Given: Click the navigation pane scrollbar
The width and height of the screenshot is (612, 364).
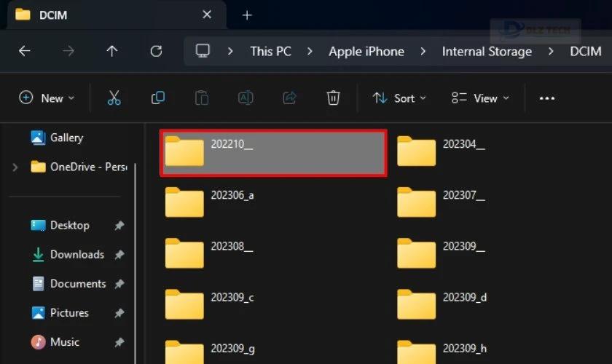Looking at the screenshot, I should (x=136, y=264).
